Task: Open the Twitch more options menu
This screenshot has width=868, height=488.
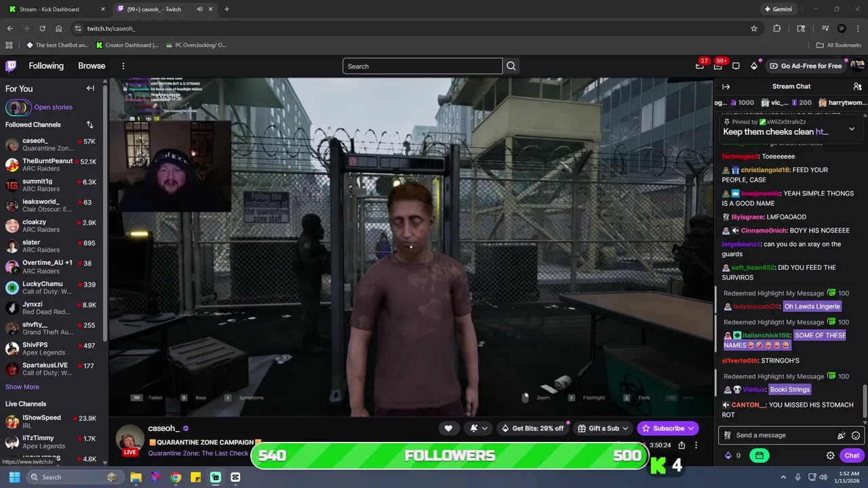Action: tap(123, 66)
